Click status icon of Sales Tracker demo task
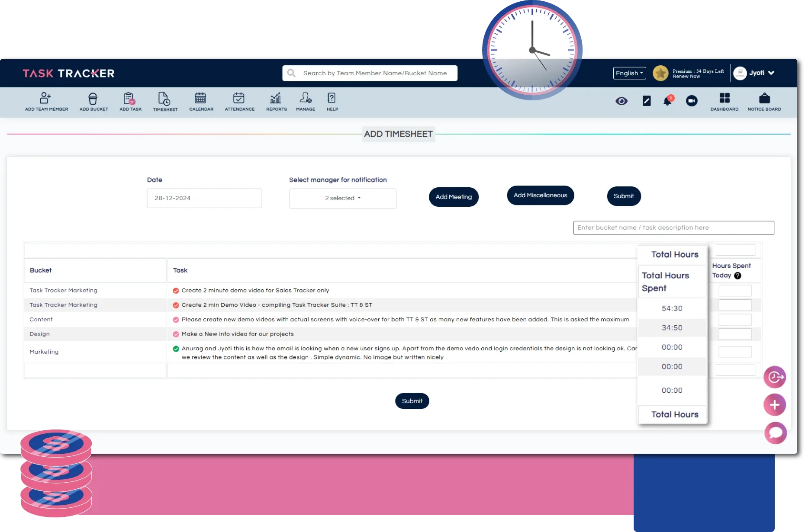This screenshot has height=532, width=805. (x=176, y=291)
